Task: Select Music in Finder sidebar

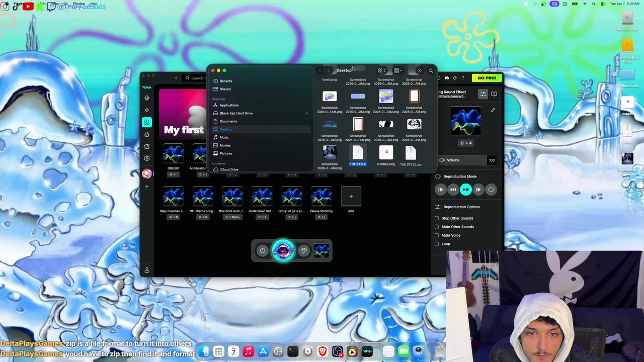Action: pos(262,137)
